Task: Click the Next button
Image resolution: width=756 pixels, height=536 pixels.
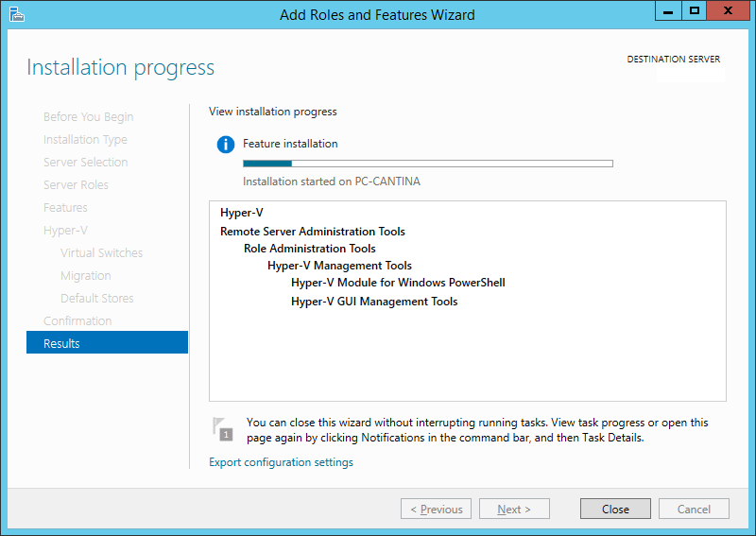Action: [514, 509]
